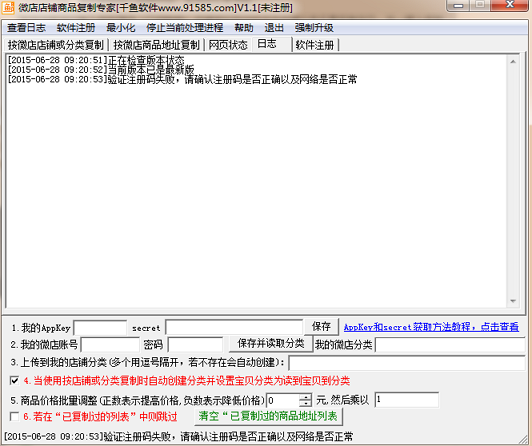532x446 pixels.
Task: Click the orange app icon in title bar
Action: [8, 7]
